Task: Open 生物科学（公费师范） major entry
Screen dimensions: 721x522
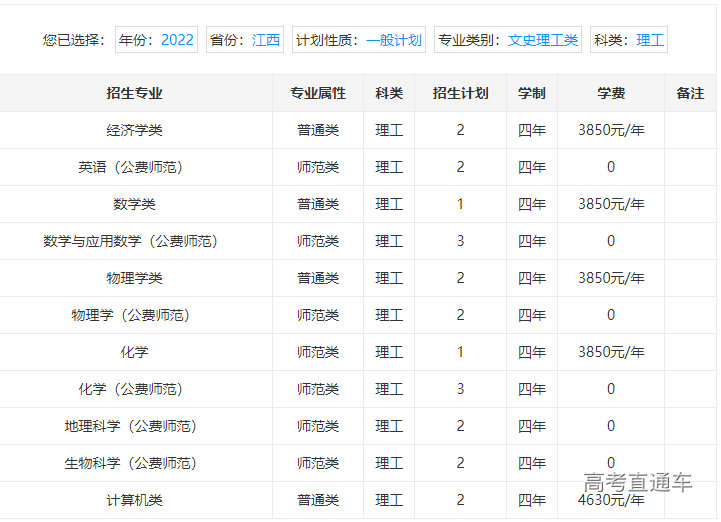Action: pyautogui.click(x=131, y=463)
